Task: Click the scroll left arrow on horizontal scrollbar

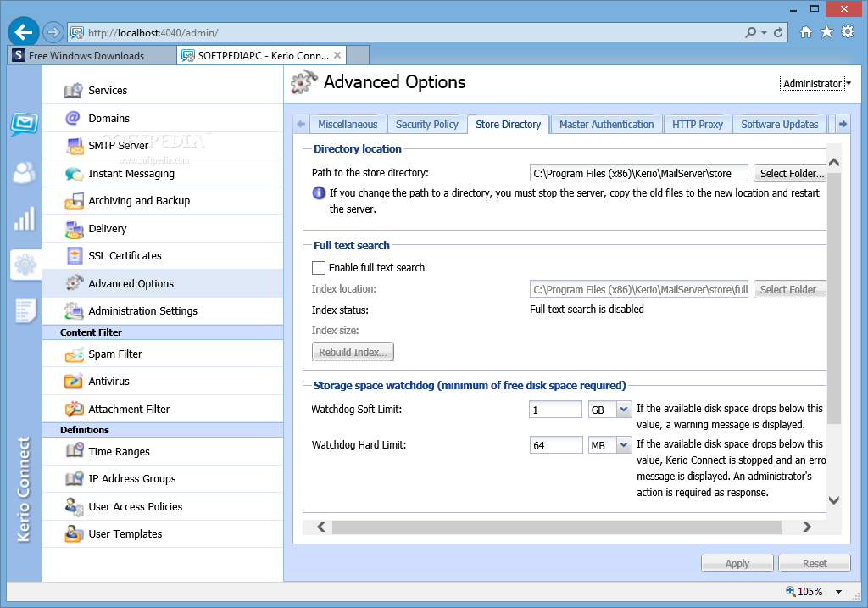Action: [x=321, y=527]
